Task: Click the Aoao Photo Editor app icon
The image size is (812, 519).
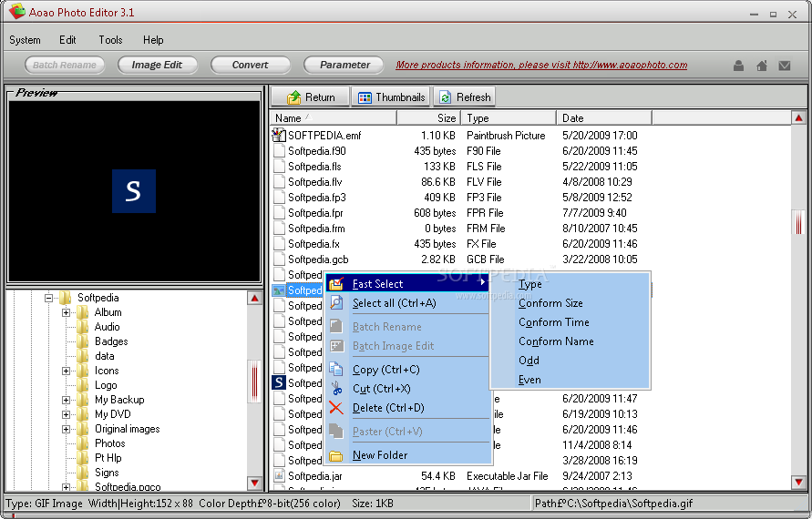Action: point(16,12)
